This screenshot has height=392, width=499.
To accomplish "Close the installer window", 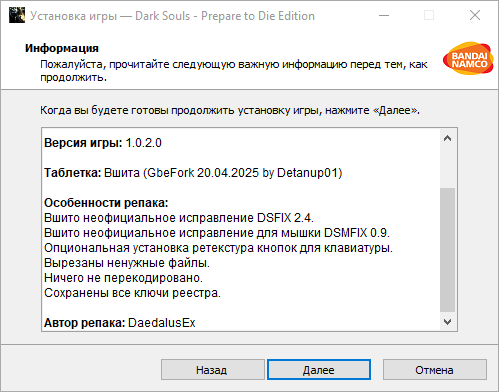I will pos(475,15).
